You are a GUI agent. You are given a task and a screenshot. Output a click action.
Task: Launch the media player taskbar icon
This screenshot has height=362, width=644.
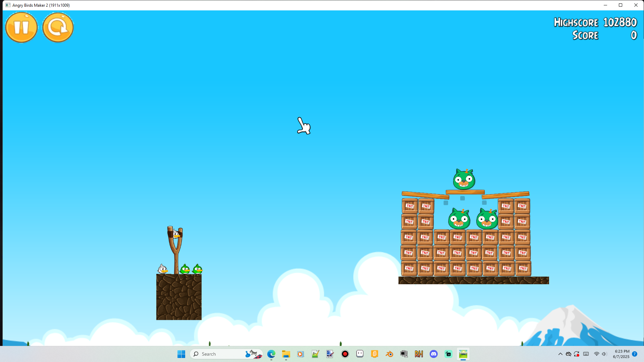pos(301,354)
